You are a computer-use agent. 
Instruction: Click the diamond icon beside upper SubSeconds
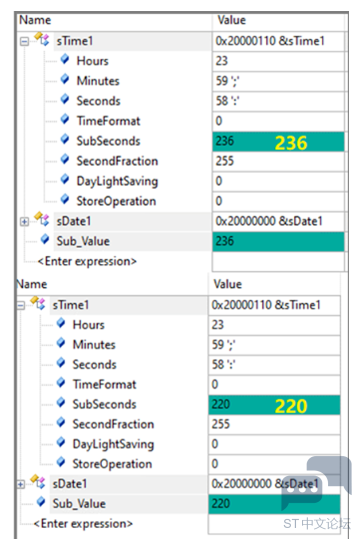(x=65, y=139)
